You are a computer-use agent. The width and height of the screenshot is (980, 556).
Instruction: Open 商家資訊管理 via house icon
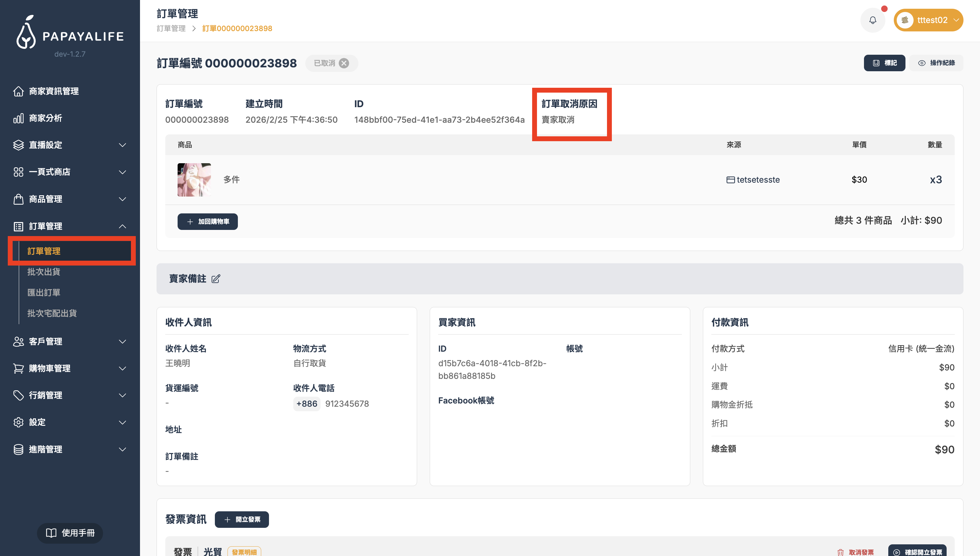(x=18, y=91)
